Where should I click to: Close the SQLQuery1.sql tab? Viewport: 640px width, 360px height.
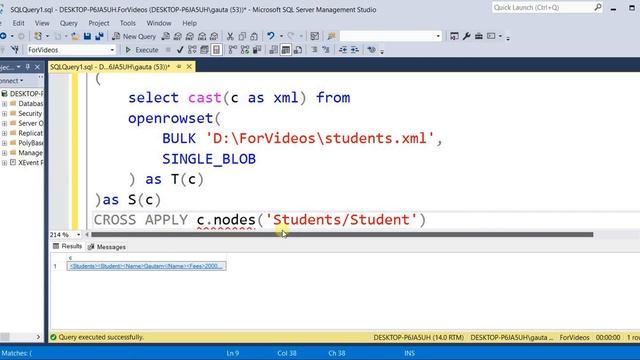(x=189, y=67)
